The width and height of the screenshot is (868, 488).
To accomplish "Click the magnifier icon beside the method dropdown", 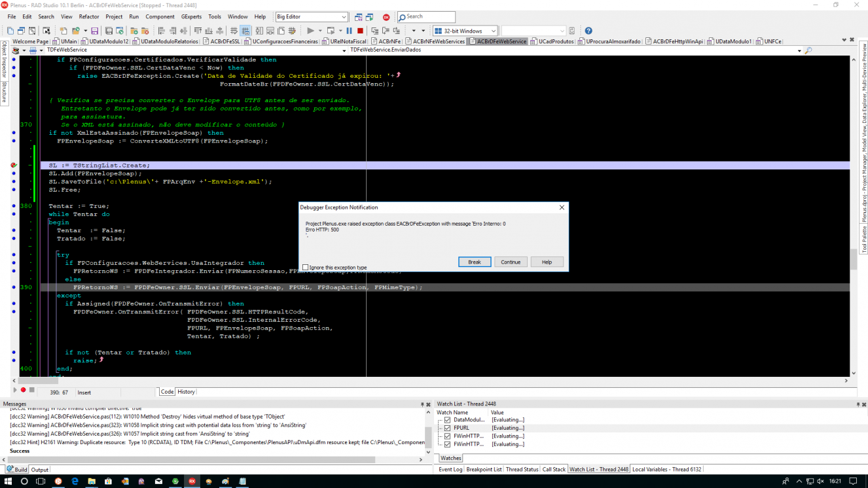I will pyautogui.click(x=808, y=50).
